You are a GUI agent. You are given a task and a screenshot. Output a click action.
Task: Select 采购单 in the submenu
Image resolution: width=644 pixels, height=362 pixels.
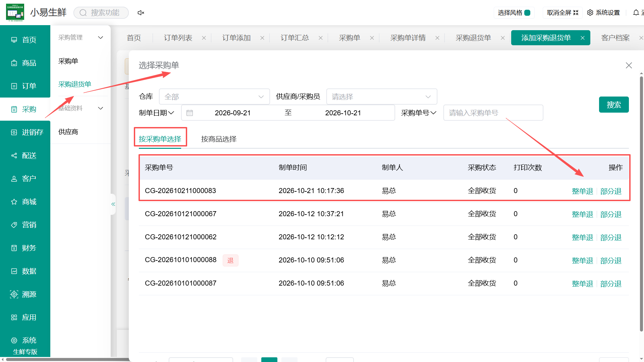(x=68, y=61)
